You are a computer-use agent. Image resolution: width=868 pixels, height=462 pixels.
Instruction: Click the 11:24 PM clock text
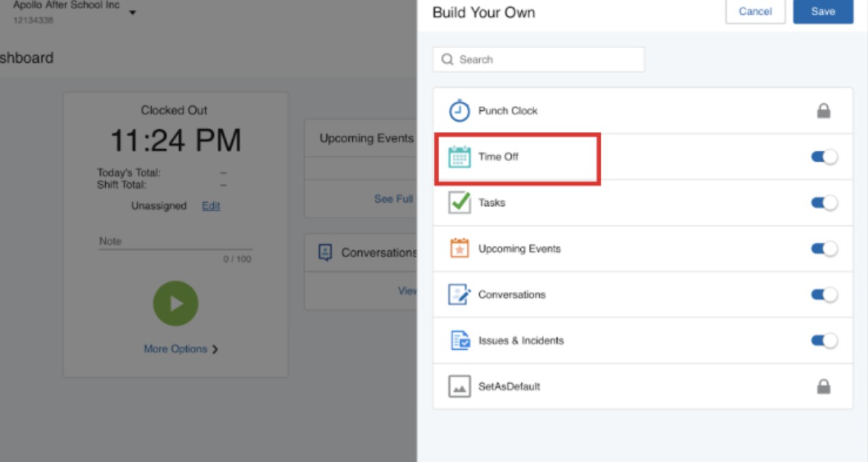point(176,141)
